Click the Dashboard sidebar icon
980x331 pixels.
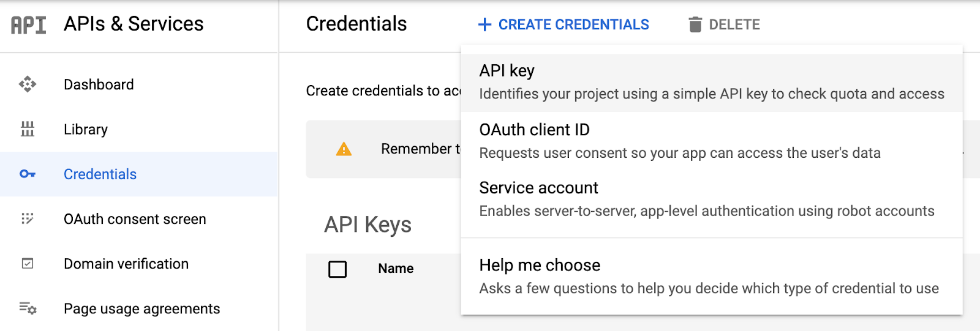28,84
